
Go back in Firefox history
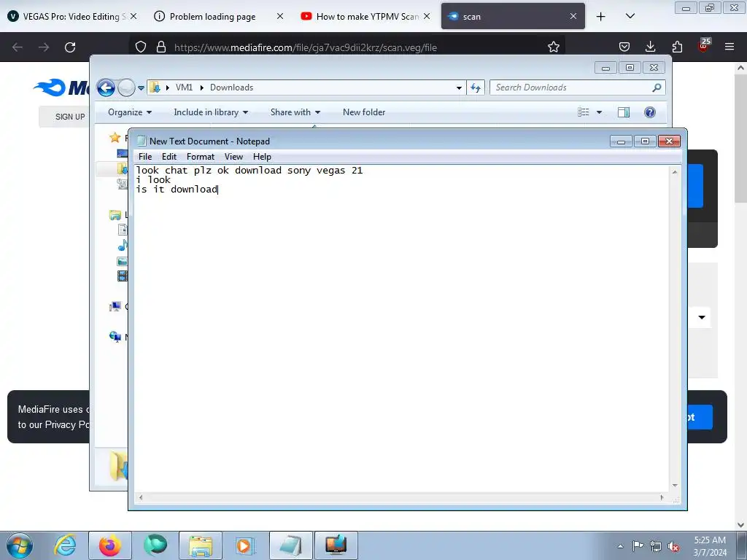pyautogui.click(x=18, y=47)
